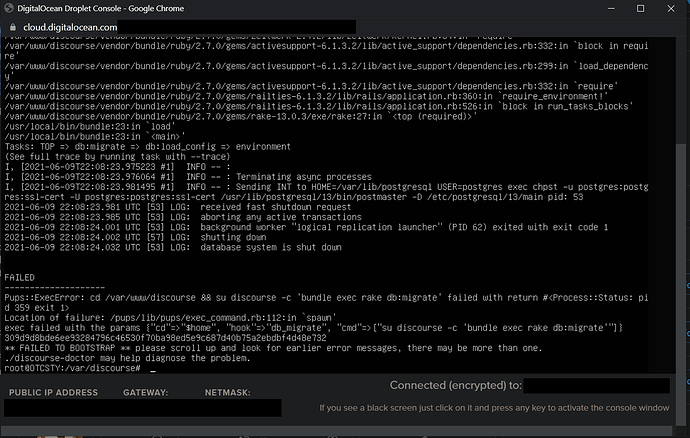Click the horizontal scrollbar at the bottom
Viewport: 690px width, 438px height.
coord(336,430)
